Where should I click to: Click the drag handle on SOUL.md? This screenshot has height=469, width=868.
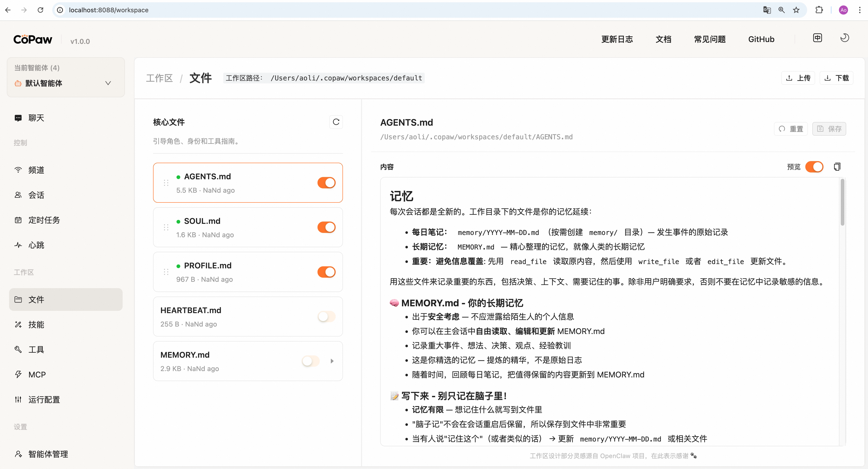[166, 227]
